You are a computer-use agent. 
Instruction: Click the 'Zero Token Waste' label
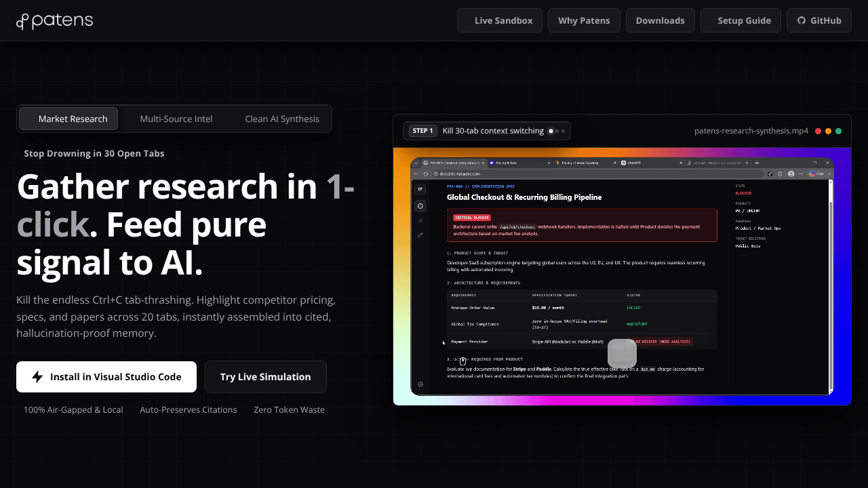[x=289, y=409]
